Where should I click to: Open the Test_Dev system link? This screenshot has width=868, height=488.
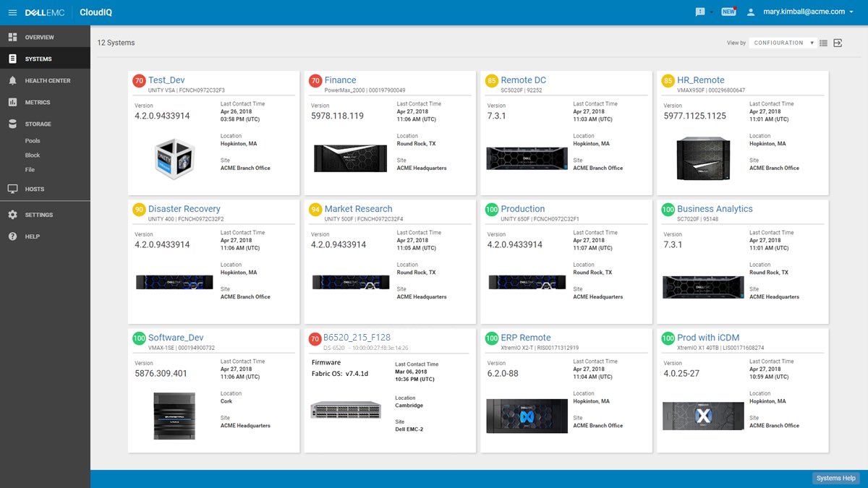(x=166, y=80)
